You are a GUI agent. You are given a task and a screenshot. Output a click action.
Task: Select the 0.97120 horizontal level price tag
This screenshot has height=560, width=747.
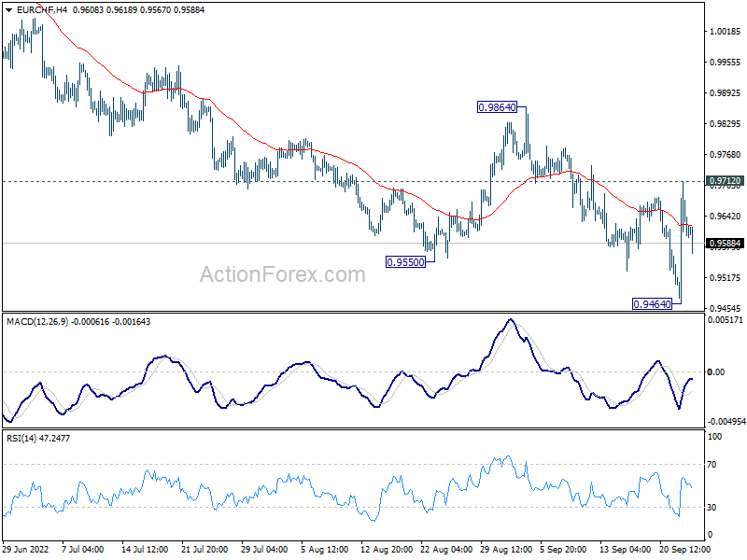pyautogui.click(x=726, y=181)
